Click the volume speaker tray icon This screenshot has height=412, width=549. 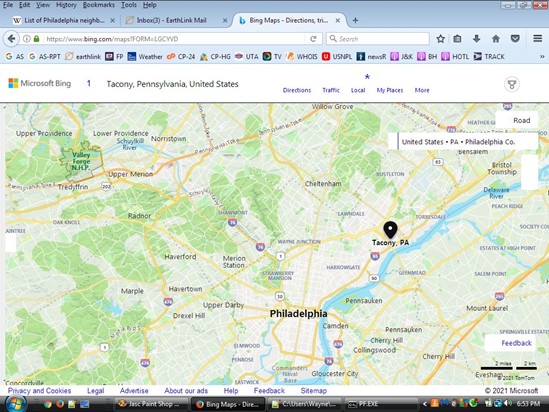(508, 404)
